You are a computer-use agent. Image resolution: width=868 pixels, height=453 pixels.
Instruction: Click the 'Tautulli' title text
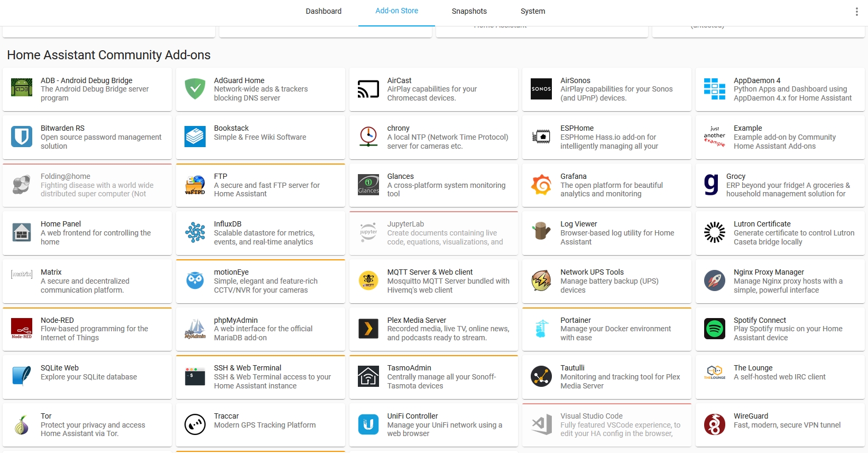coord(572,368)
